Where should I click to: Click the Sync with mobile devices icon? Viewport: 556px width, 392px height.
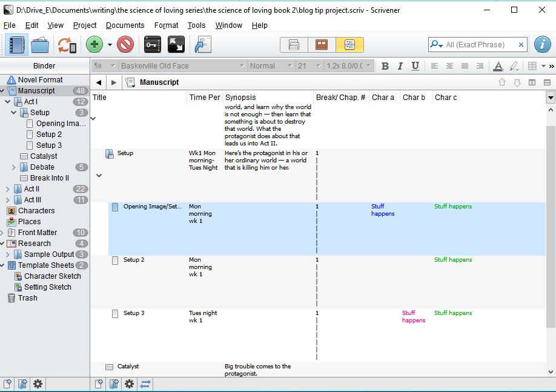pyautogui.click(x=67, y=45)
